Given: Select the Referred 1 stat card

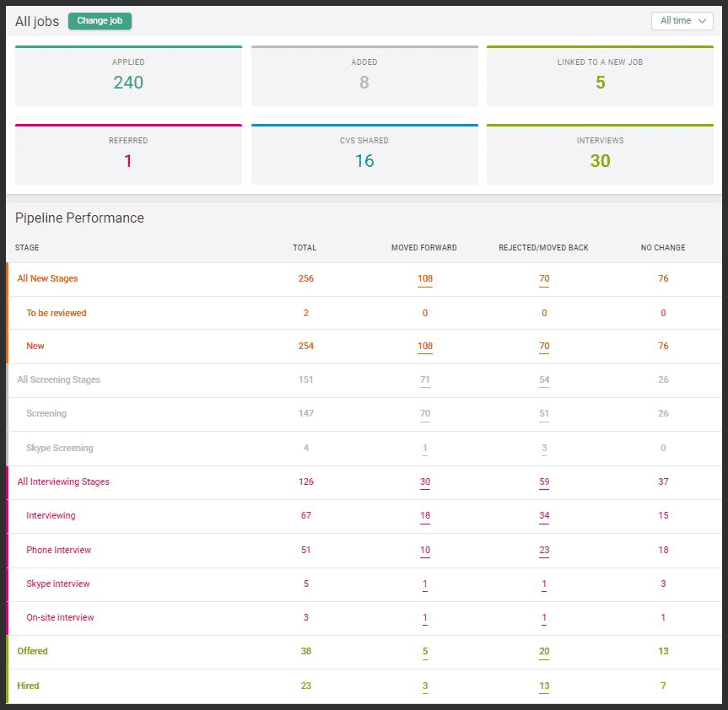Looking at the screenshot, I should point(128,154).
